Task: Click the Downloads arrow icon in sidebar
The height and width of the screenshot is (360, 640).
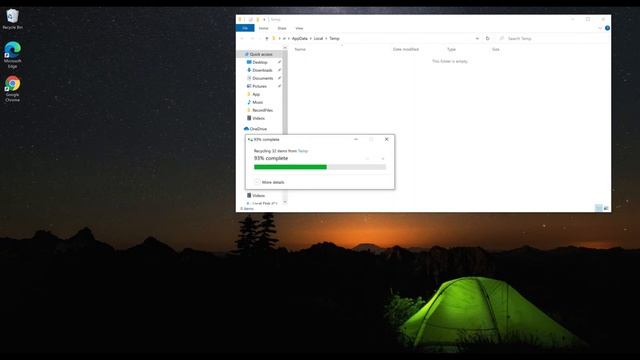Action: pyautogui.click(x=249, y=70)
